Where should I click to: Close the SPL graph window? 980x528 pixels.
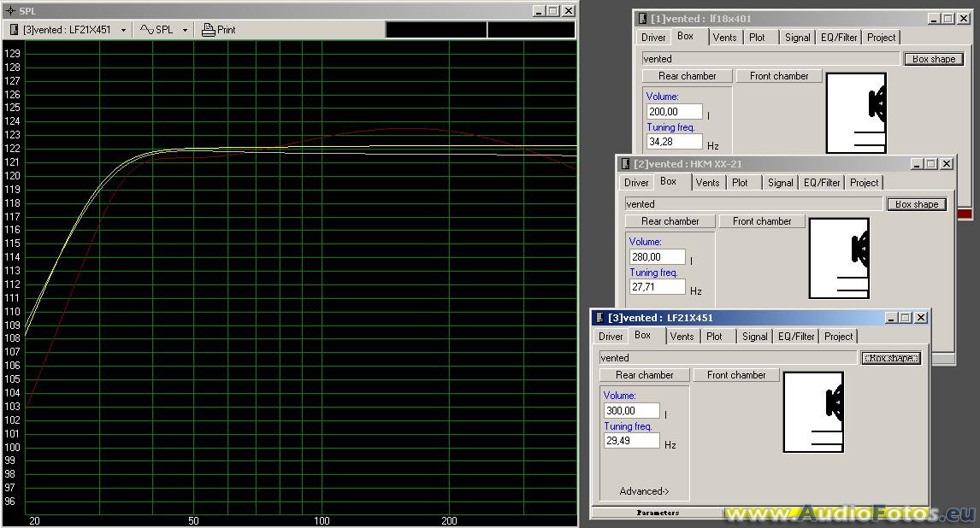568,10
